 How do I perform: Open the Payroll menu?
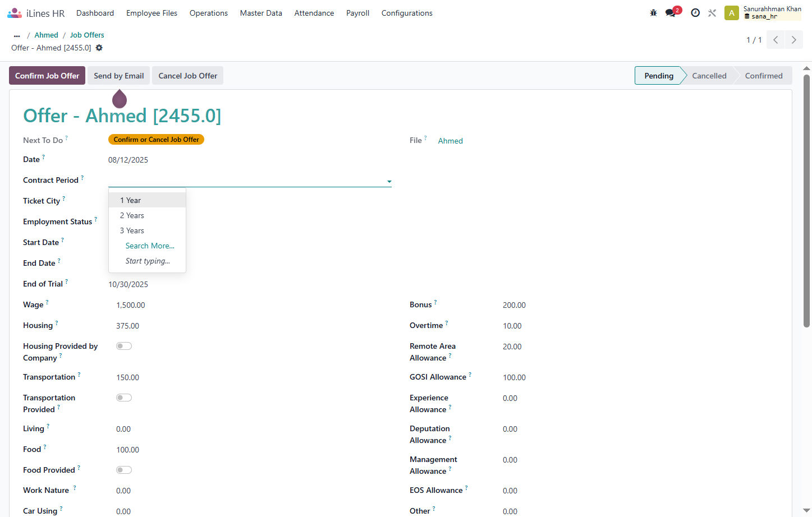pyautogui.click(x=357, y=13)
